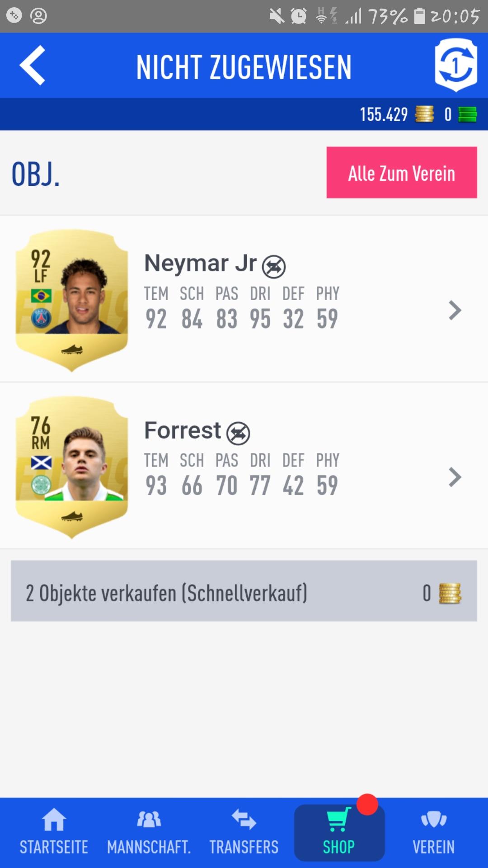Image resolution: width=488 pixels, height=868 pixels.
Task: Tap untradeable icon next to Neymar Jr
Action: point(274,266)
